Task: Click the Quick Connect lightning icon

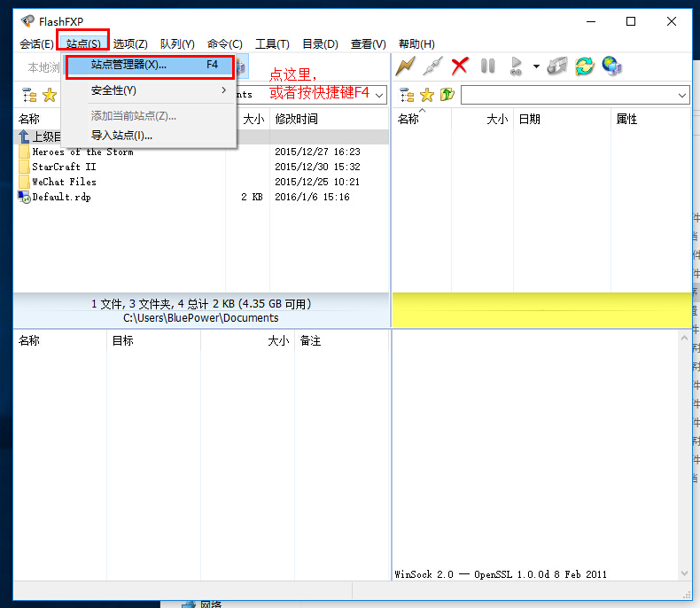Action: point(405,66)
